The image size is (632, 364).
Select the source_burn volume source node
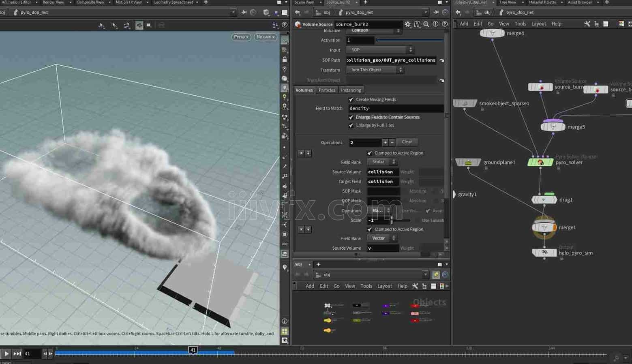(540, 87)
